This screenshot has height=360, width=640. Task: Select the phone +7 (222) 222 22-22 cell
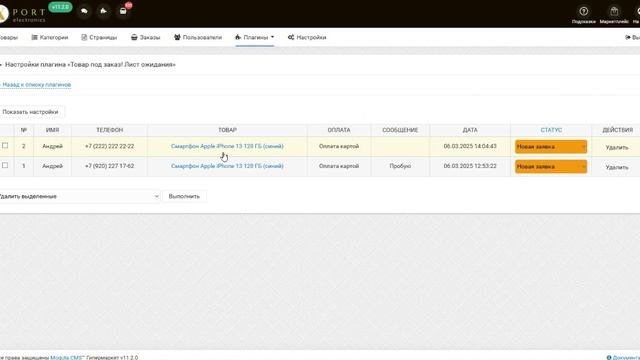tap(109, 146)
